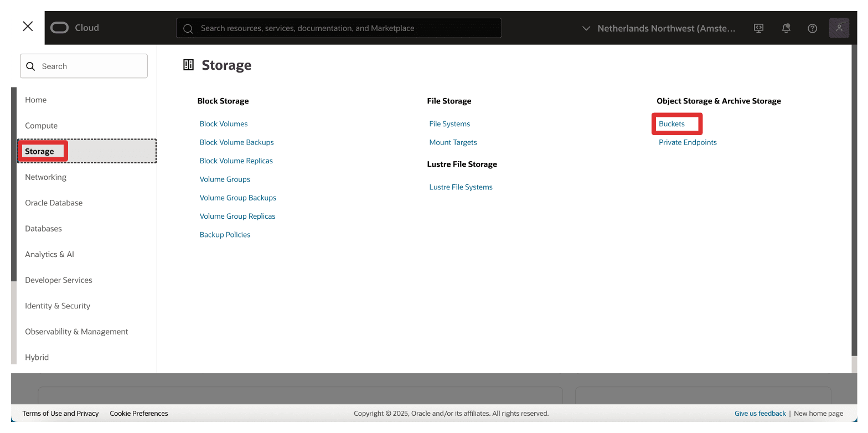Open the notifications bell icon
868x433 pixels.
tap(786, 28)
